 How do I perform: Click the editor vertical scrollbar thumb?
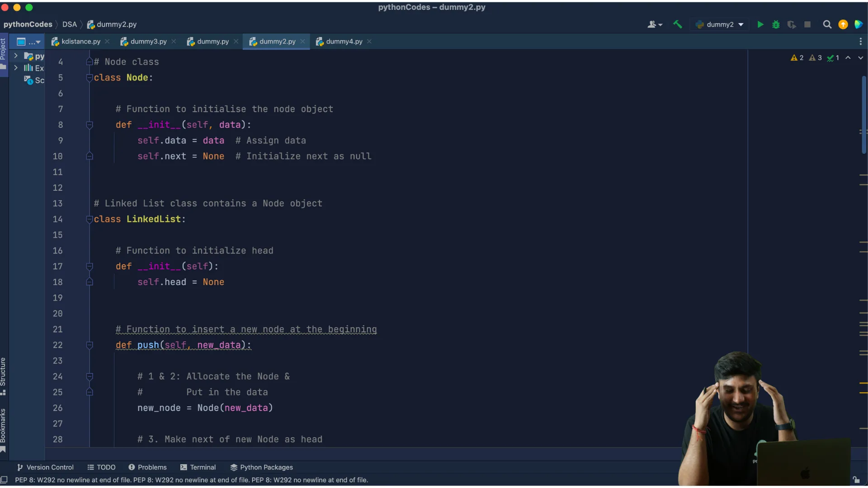[863, 115]
